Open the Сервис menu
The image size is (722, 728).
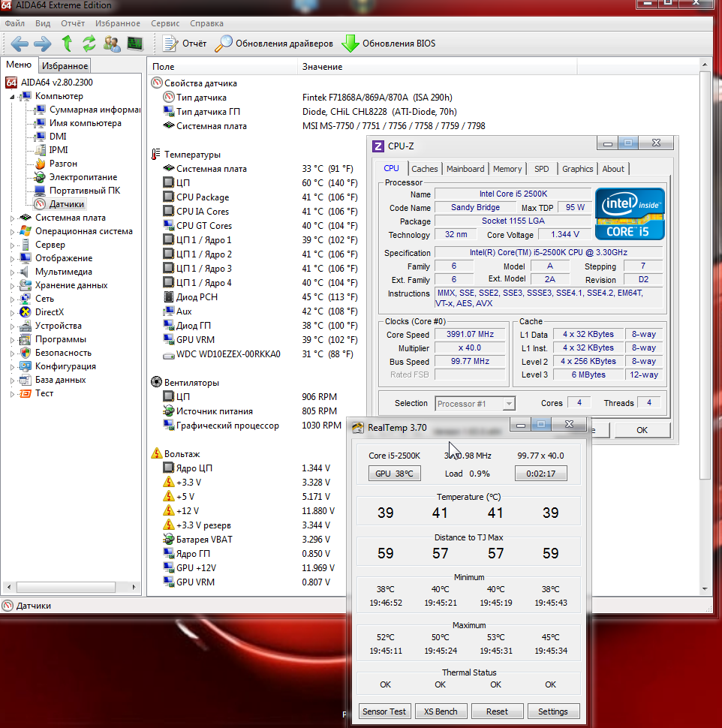point(165,24)
